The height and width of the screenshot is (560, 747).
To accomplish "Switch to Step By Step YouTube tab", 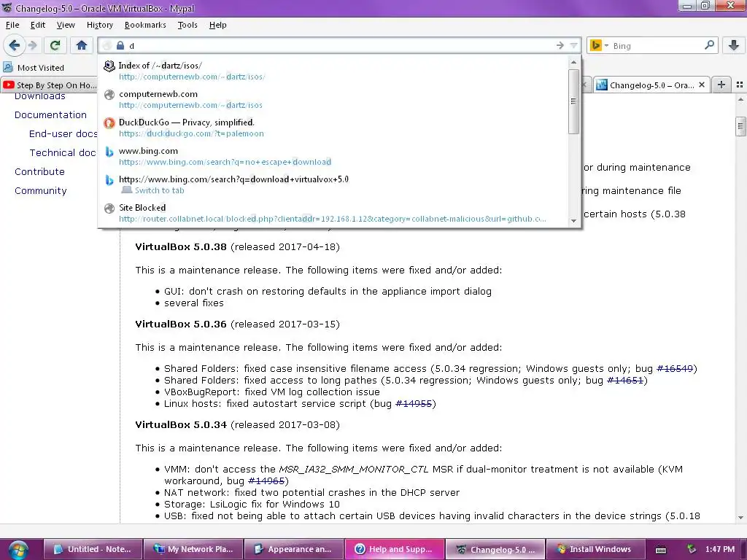I will pyautogui.click(x=50, y=85).
